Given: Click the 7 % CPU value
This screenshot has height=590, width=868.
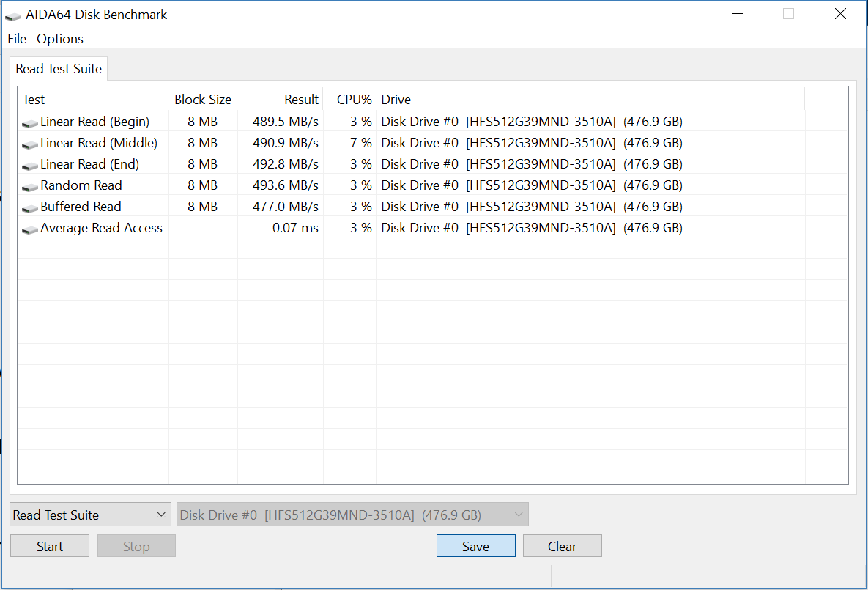Looking at the screenshot, I should pyautogui.click(x=361, y=143).
